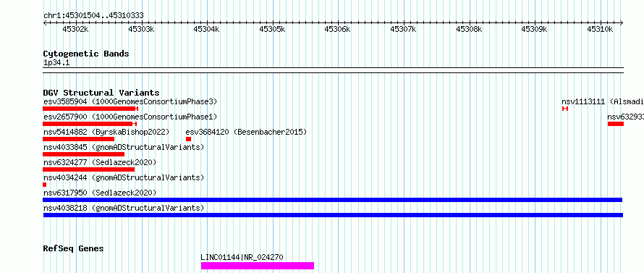Open the nsv1113111 variant label
Screen dimensions: 644x273
pos(603,101)
